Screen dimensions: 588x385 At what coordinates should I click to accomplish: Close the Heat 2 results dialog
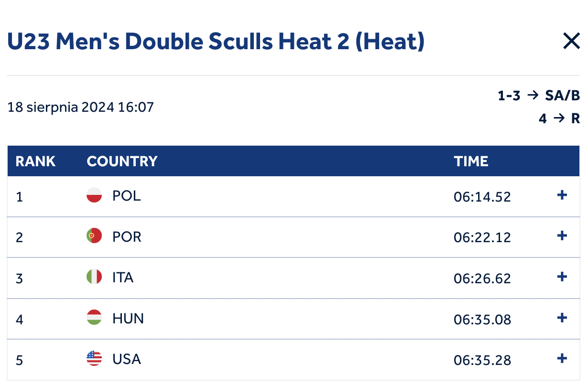point(571,42)
